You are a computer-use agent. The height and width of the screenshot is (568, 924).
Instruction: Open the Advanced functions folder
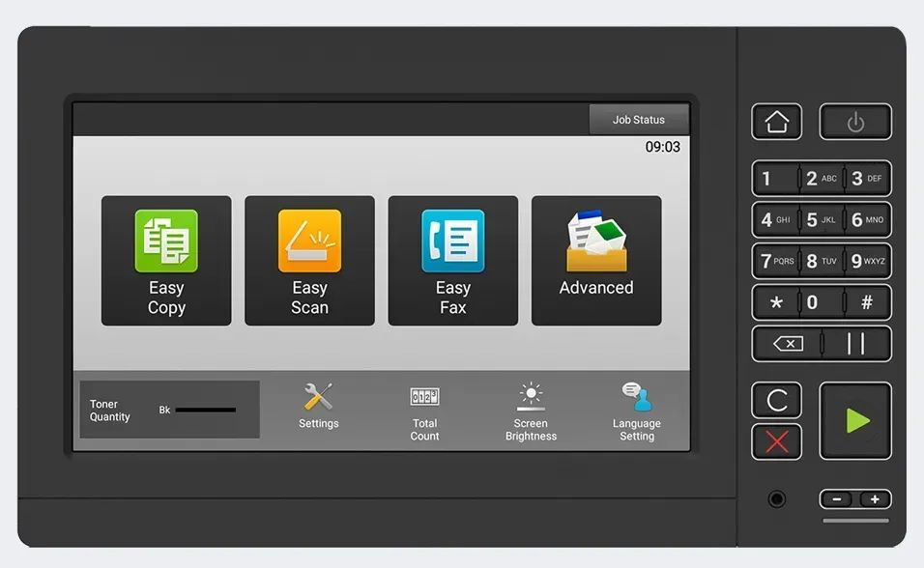pos(595,260)
